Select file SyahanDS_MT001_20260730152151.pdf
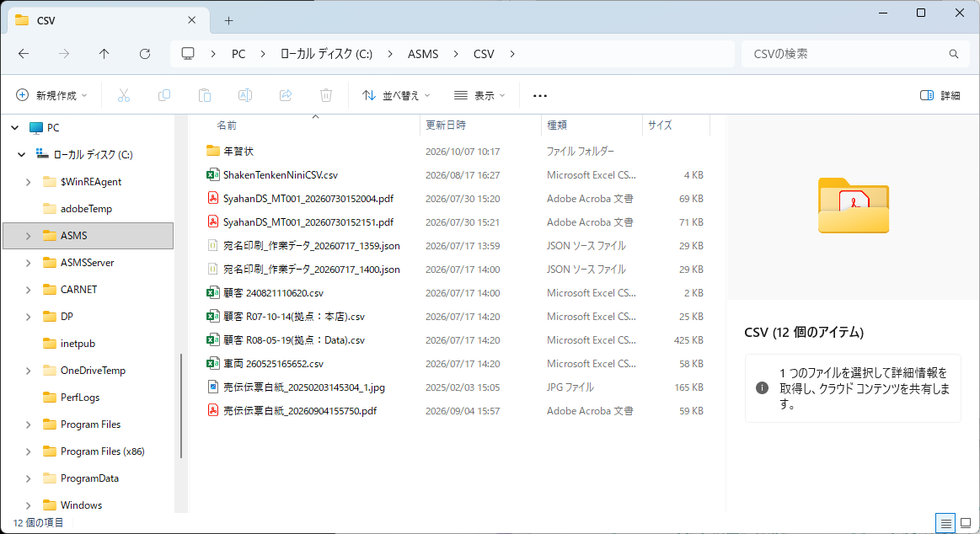 click(308, 222)
